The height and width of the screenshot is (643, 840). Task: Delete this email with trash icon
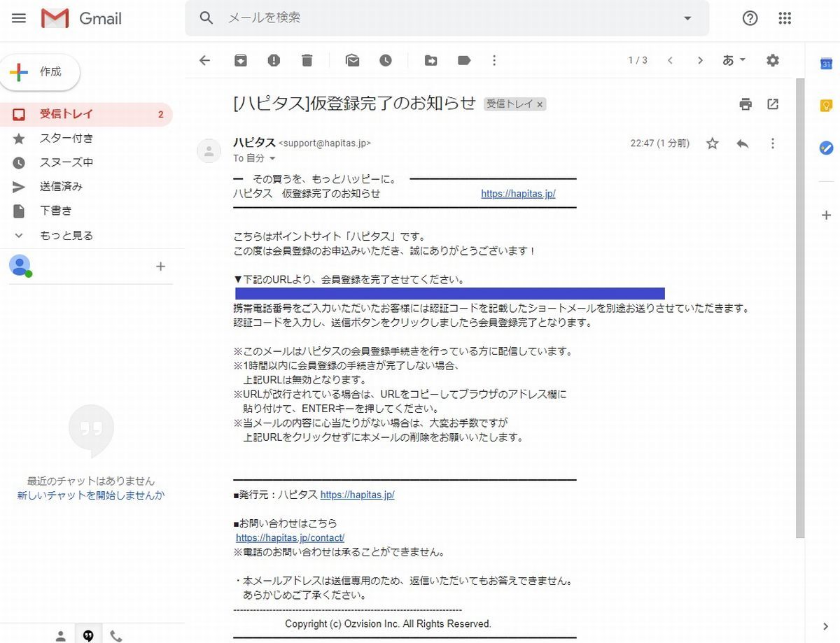[307, 61]
